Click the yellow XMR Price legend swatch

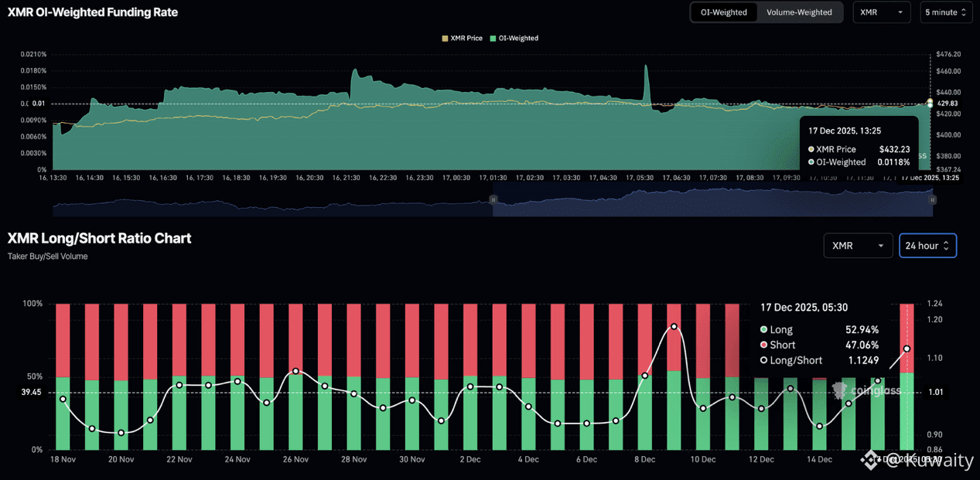click(445, 38)
